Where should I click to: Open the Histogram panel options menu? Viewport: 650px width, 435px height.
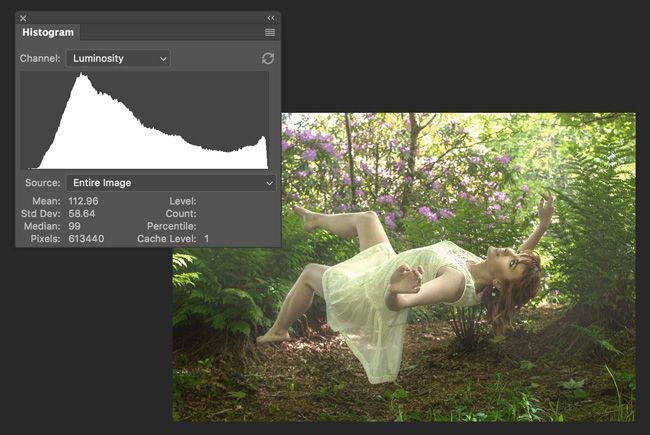pyautogui.click(x=270, y=32)
